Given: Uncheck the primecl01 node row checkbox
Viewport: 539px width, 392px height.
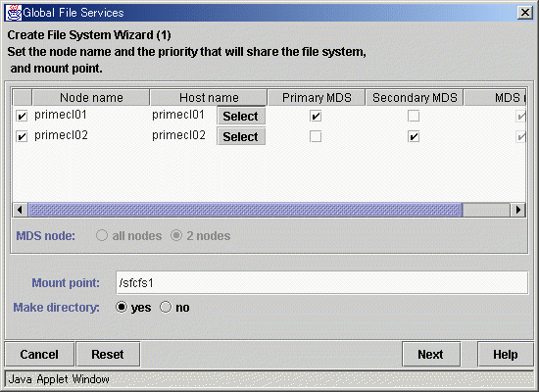Looking at the screenshot, I should 22,117.
